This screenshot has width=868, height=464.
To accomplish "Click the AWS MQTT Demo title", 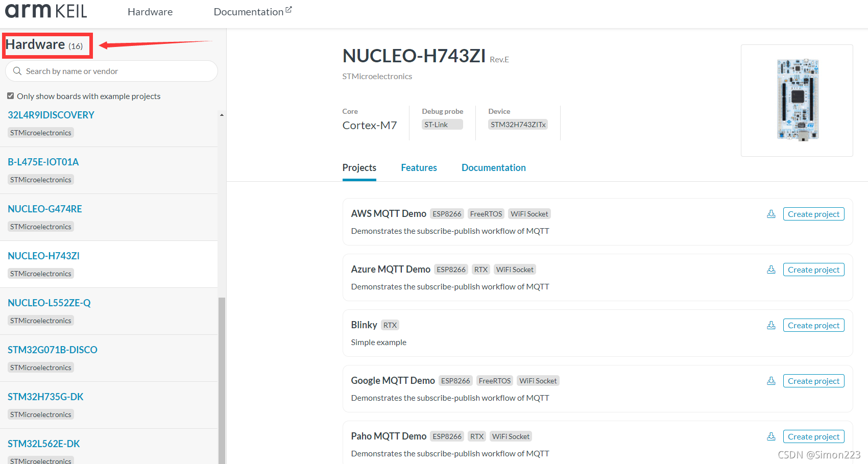I will click(389, 214).
